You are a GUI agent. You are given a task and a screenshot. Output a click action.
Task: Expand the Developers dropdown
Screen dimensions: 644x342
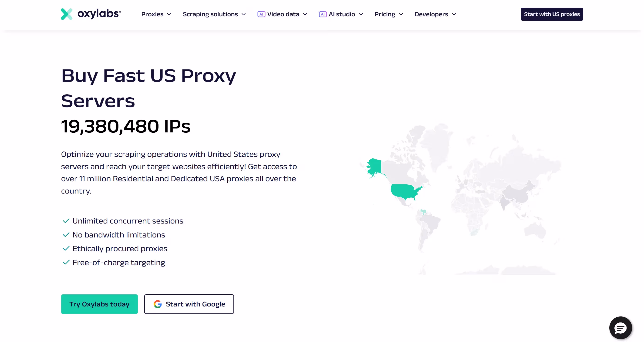435,14
